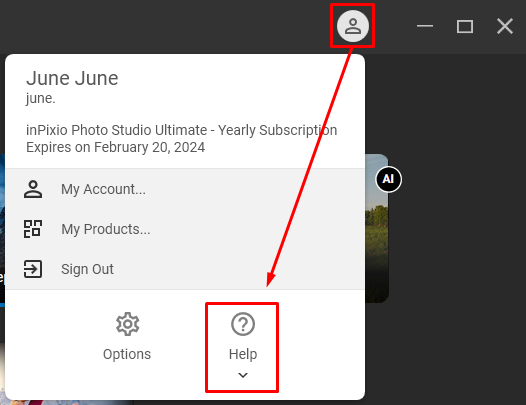Click the AI badge on thumbnail
This screenshot has height=405, width=526.
(388, 179)
